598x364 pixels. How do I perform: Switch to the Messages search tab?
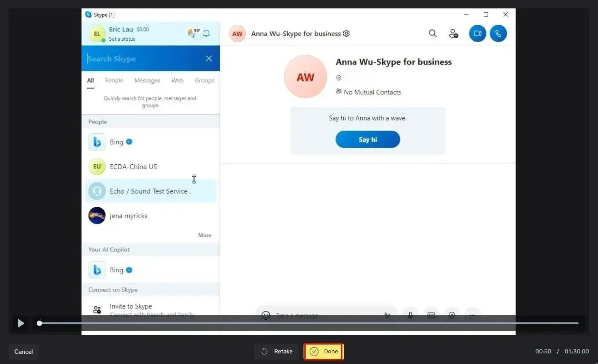click(147, 80)
